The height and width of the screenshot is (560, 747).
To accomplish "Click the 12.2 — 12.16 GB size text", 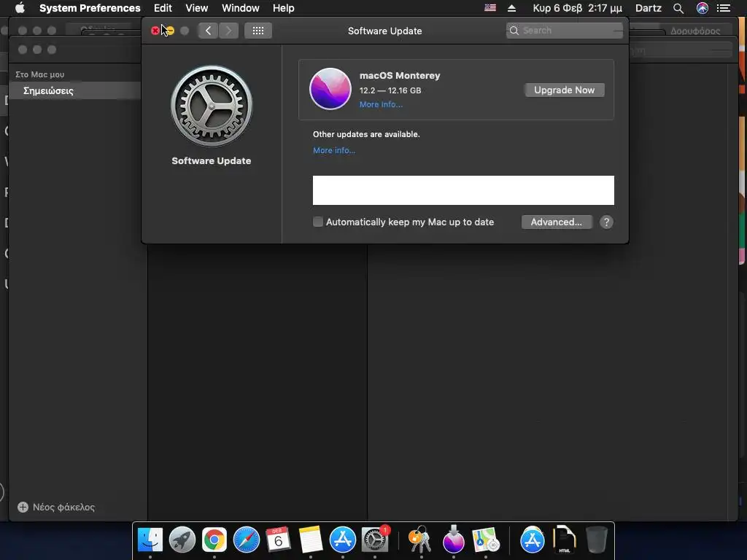I will [390, 90].
